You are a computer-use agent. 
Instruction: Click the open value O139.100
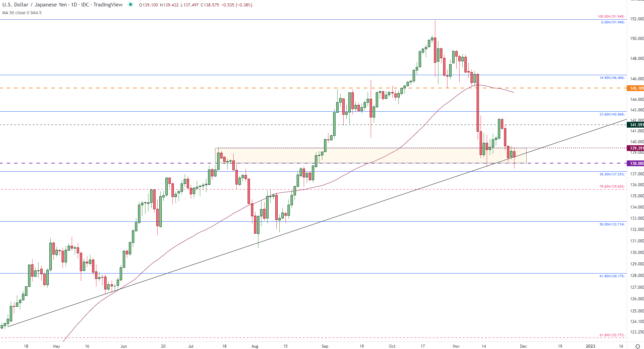click(148, 5)
